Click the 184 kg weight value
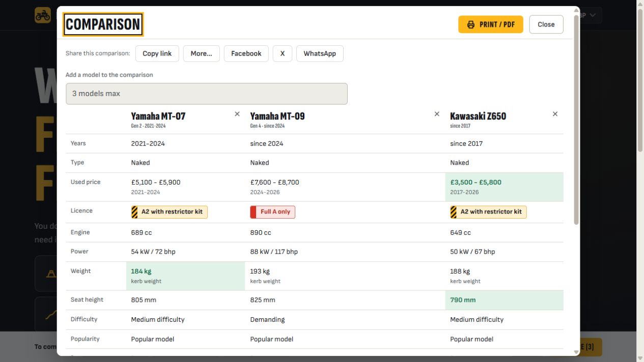 pos(141,271)
